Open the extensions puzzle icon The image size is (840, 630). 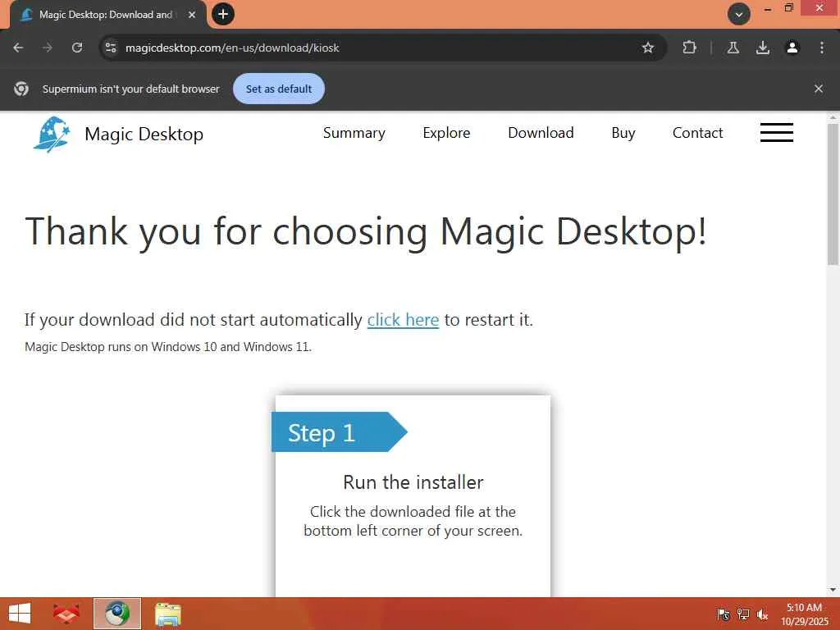689,48
